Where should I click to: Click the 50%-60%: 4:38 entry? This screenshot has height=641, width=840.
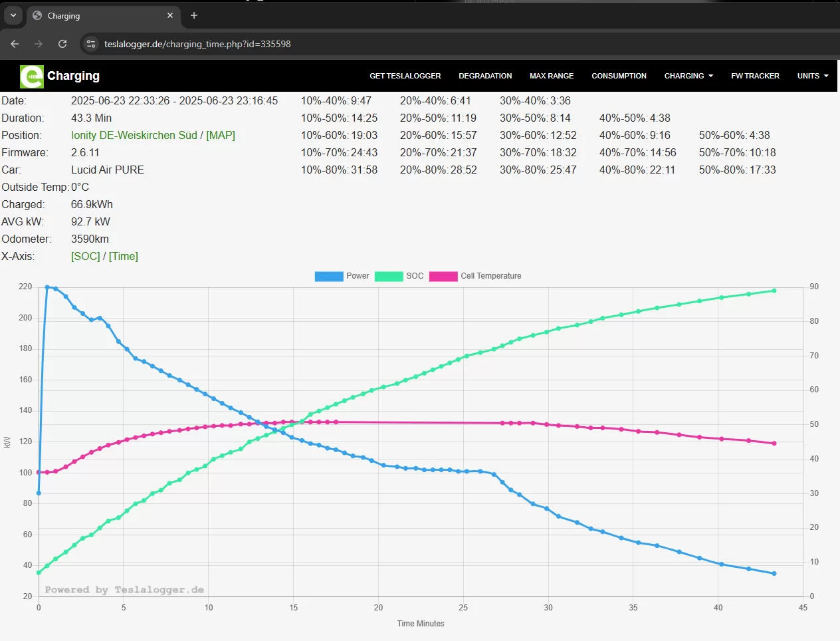(x=734, y=135)
